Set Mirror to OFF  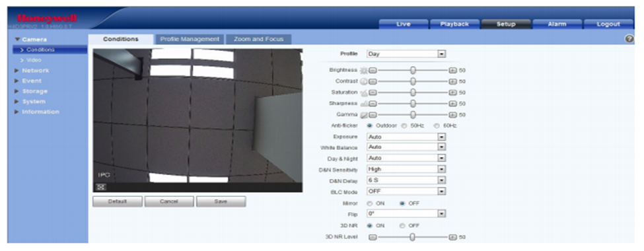[402, 203]
